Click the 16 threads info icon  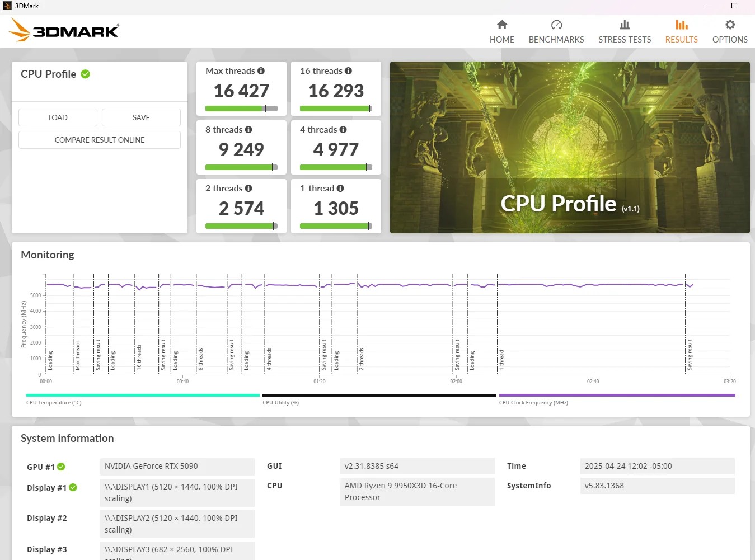(348, 71)
